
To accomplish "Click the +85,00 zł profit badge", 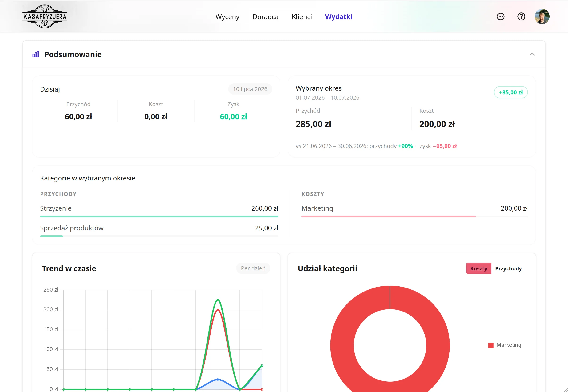I will coord(511,92).
